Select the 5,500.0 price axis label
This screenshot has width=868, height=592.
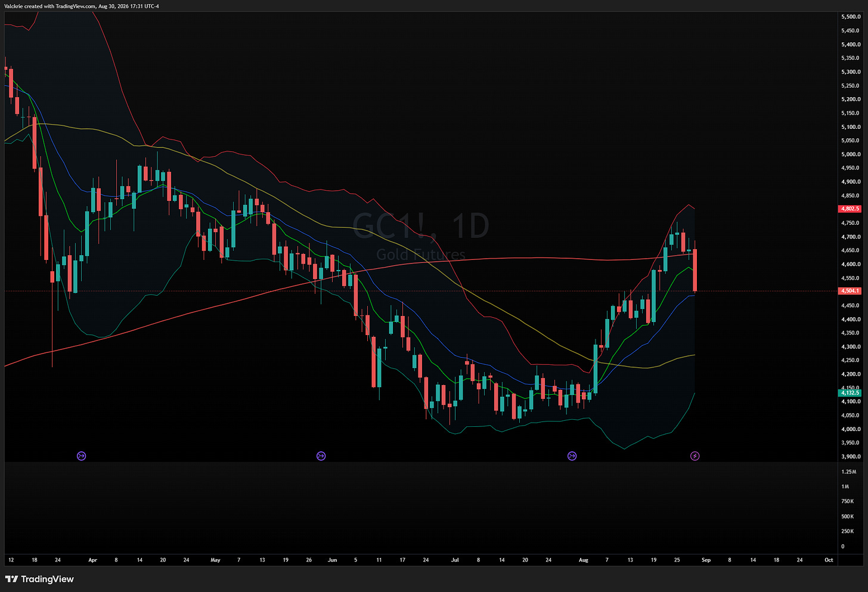click(851, 17)
